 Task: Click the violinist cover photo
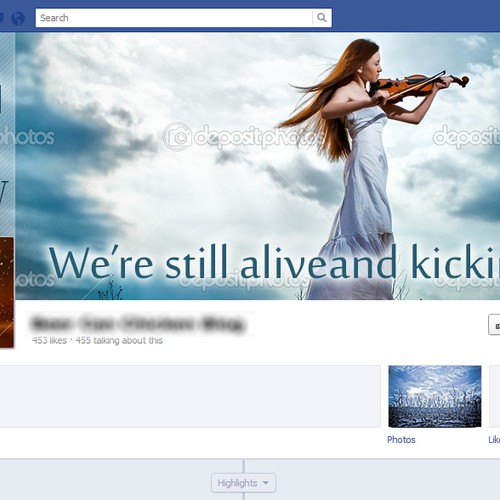[x=257, y=166]
